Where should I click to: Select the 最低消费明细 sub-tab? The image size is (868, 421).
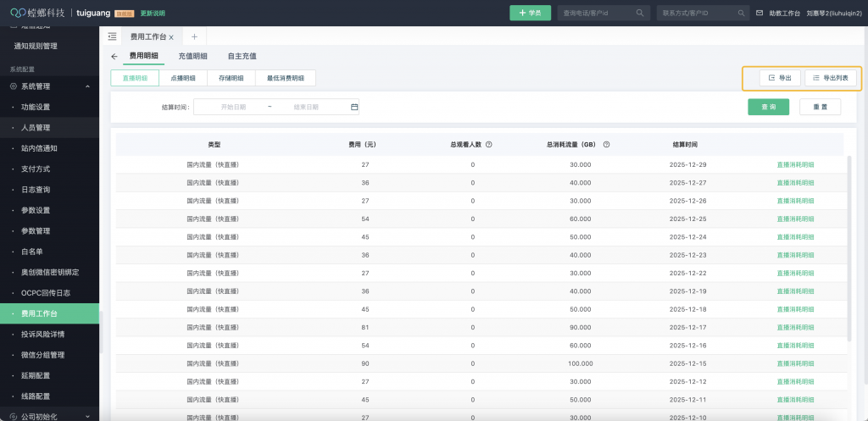pos(285,78)
